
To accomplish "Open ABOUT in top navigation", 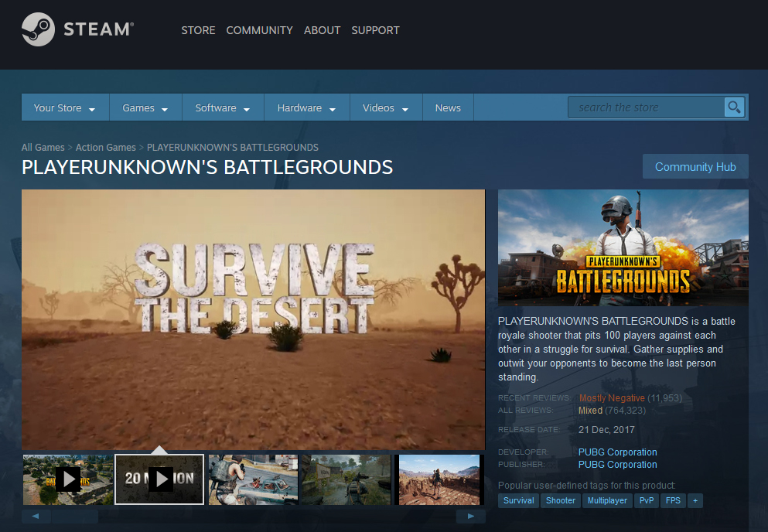I will pos(322,30).
